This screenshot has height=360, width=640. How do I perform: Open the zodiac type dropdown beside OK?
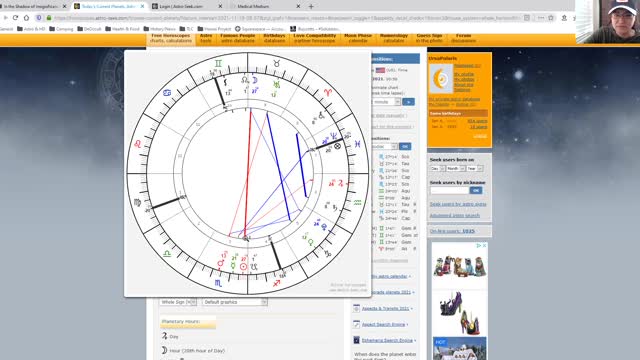click(x=384, y=146)
